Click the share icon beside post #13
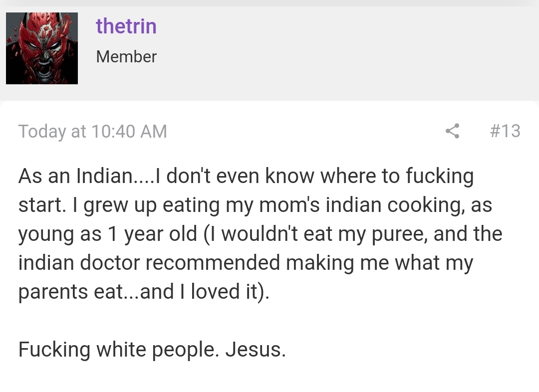Image resolution: width=539 pixels, height=392 pixels. click(452, 131)
